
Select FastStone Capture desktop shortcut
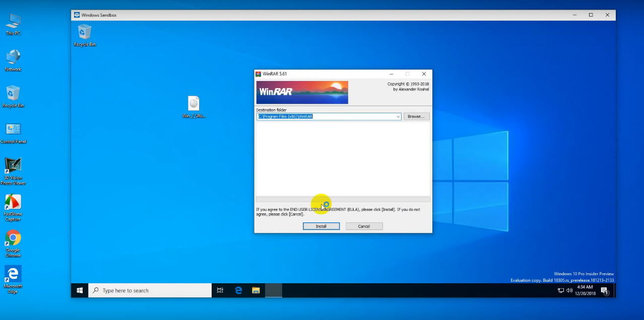click(x=13, y=207)
